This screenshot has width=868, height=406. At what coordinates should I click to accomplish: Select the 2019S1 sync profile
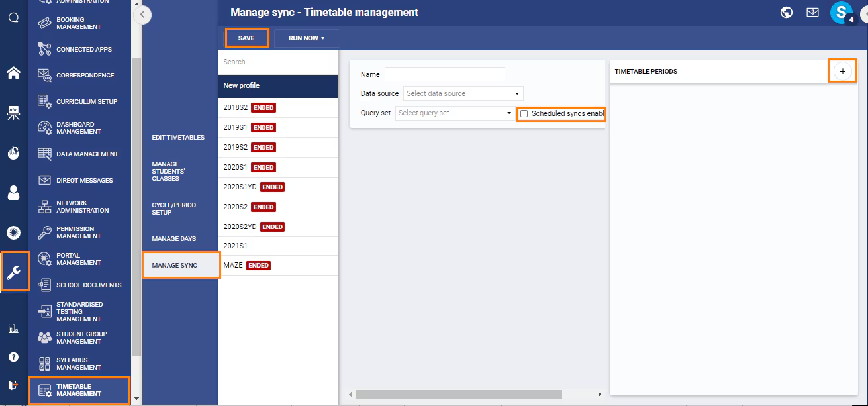pyautogui.click(x=278, y=127)
